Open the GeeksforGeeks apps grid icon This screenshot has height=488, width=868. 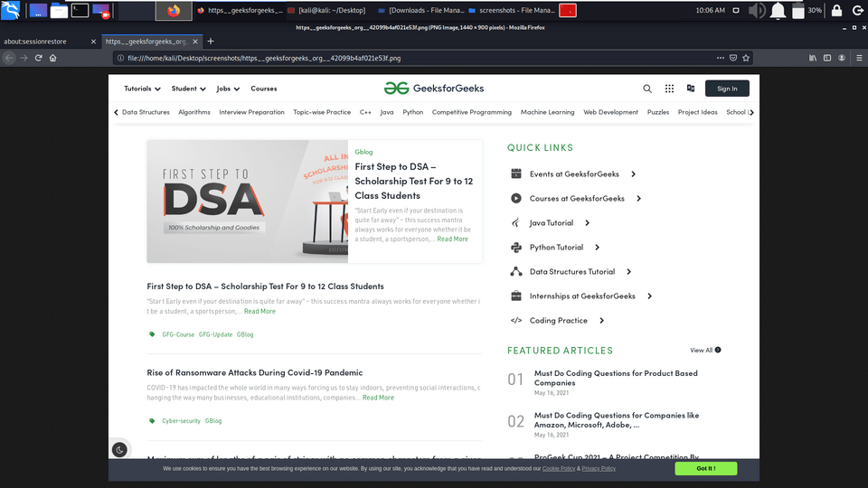pyautogui.click(x=669, y=89)
